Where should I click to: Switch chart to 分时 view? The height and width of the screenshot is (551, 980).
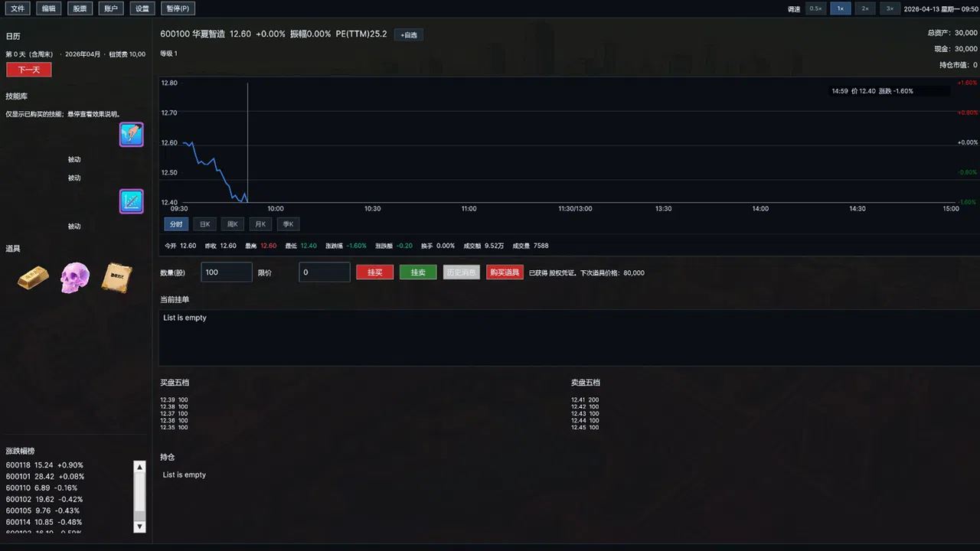point(176,224)
